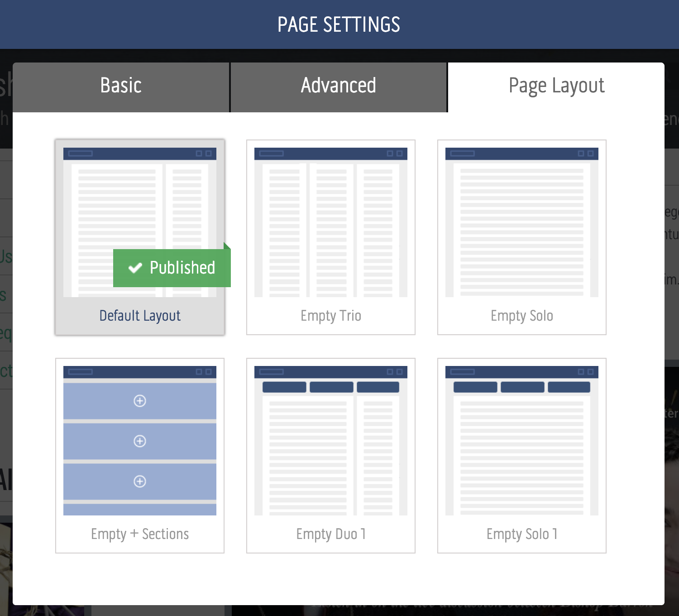Open the Advanced tab

339,87
